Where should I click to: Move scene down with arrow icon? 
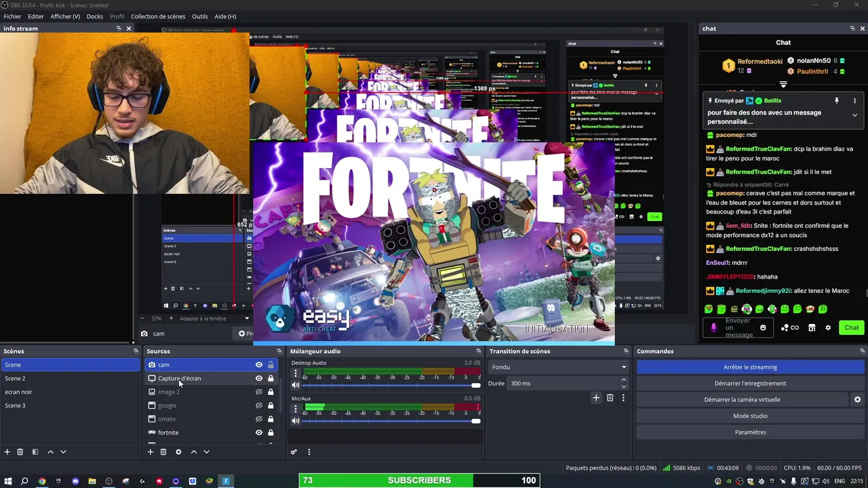pyautogui.click(x=63, y=452)
